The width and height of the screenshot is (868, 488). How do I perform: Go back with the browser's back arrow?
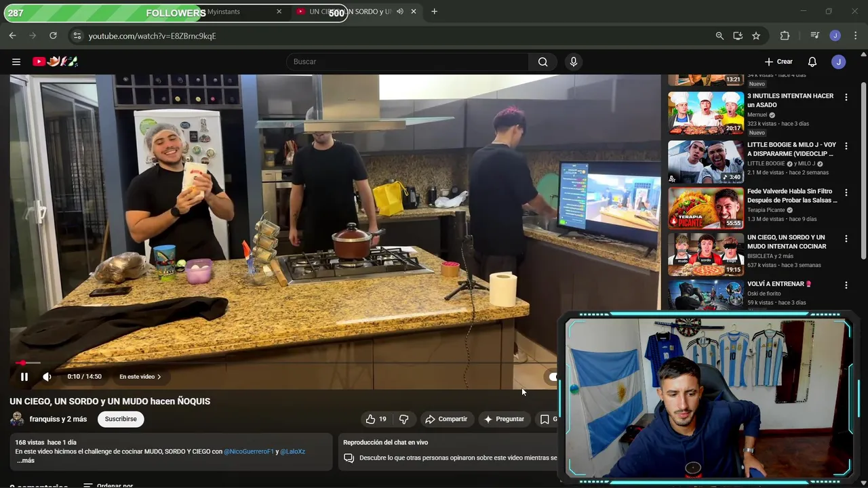[x=12, y=36]
